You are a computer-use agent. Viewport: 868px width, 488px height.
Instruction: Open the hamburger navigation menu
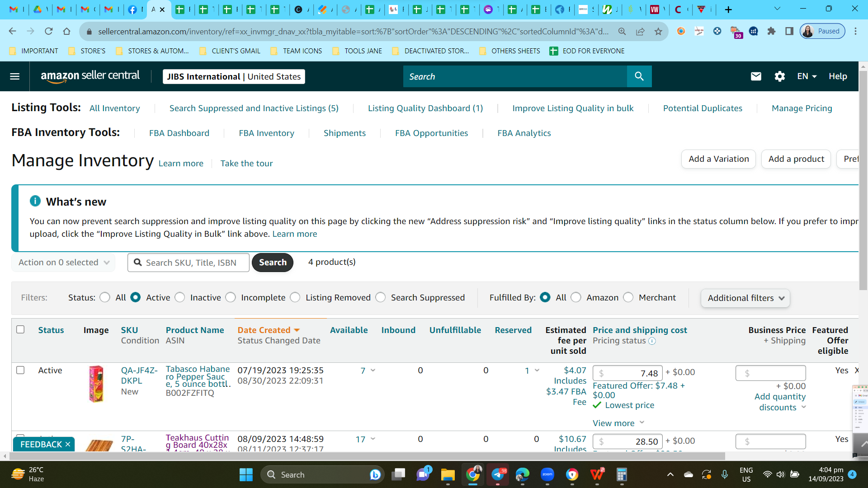coord(15,76)
